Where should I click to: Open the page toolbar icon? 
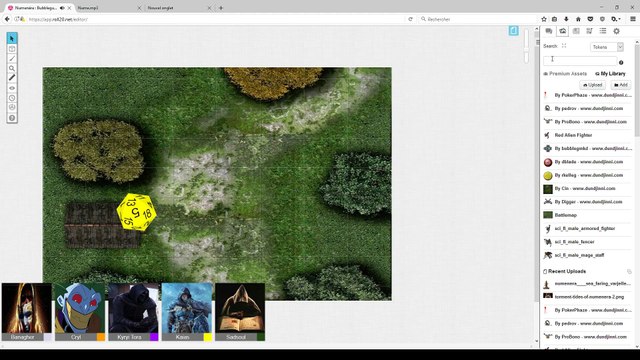pos(513,31)
